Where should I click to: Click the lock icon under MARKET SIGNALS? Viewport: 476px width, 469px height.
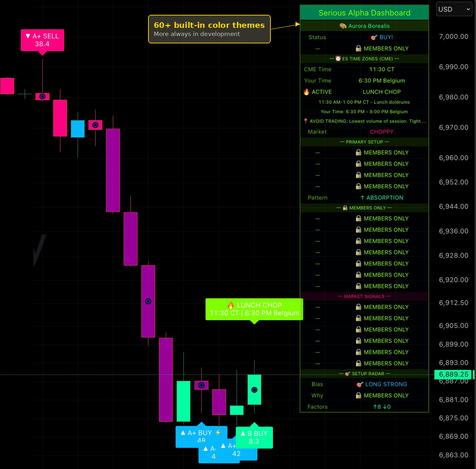coord(358,307)
